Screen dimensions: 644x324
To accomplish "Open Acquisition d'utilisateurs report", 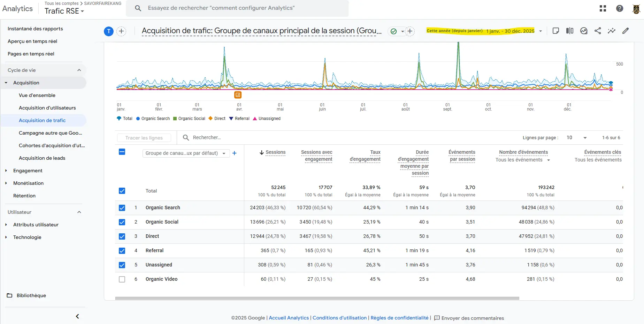I will (x=47, y=108).
